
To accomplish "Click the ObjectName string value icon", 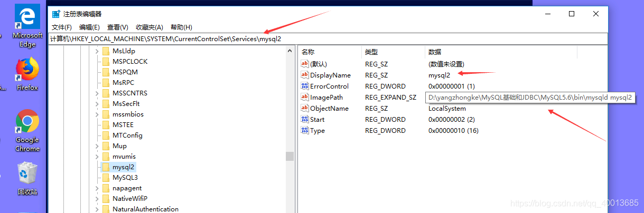I will [x=304, y=108].
